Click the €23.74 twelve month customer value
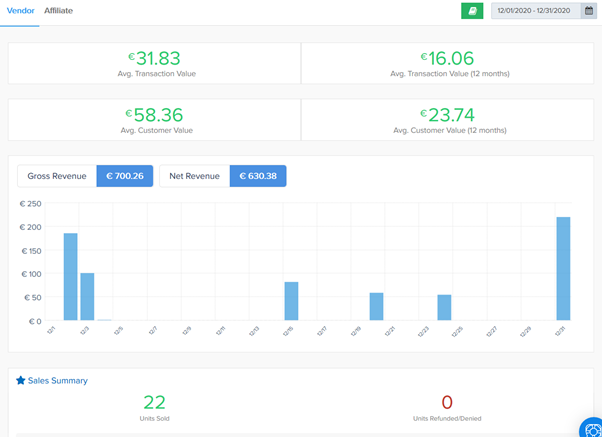The height and width of the screenshot is (437, 602). pos(447,115)
